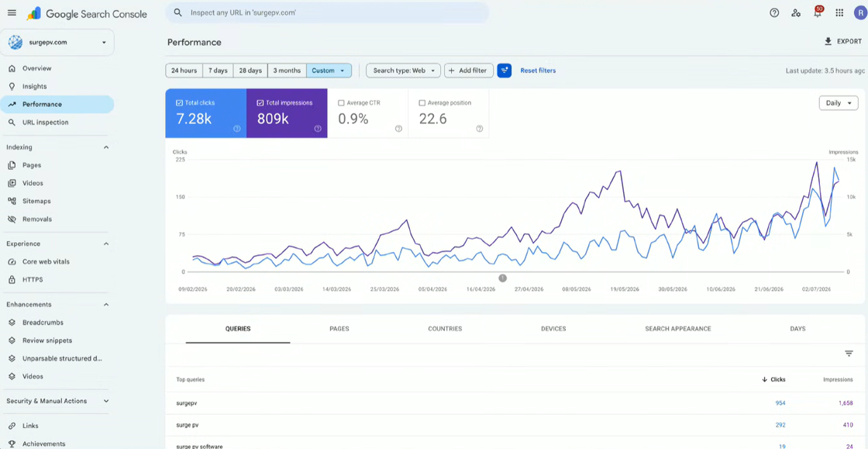Open user and permissions settings icon
The image size is (868, 449).
796,12
